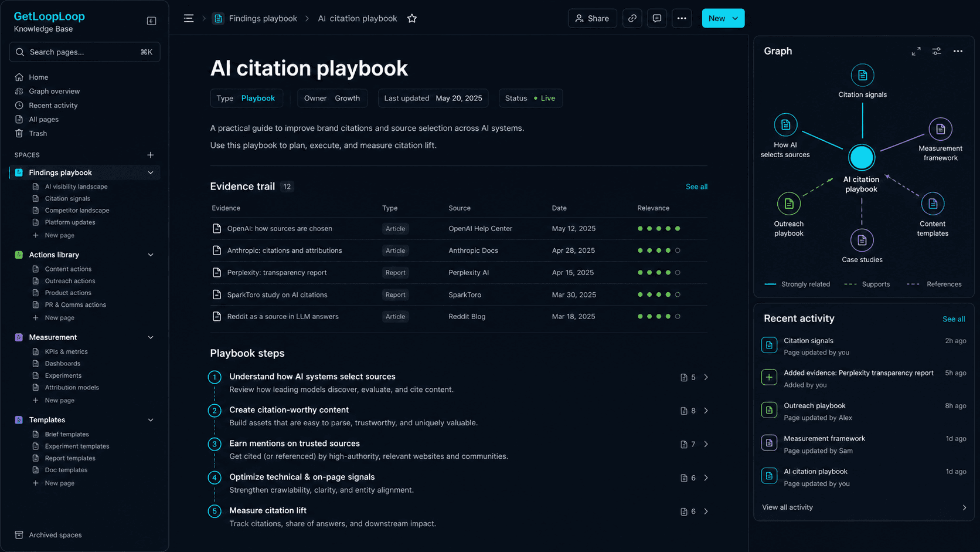This screenshot has height=552, width=980.
Task: Open page more options menu
Action: coord(682,18)
